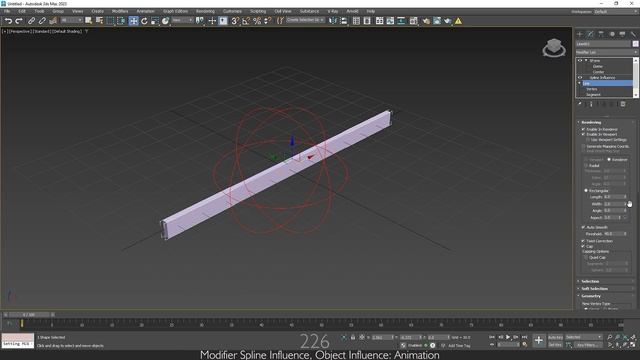Open the Graph Editors menu
The image size is (640, 360).
pos(176,11)
